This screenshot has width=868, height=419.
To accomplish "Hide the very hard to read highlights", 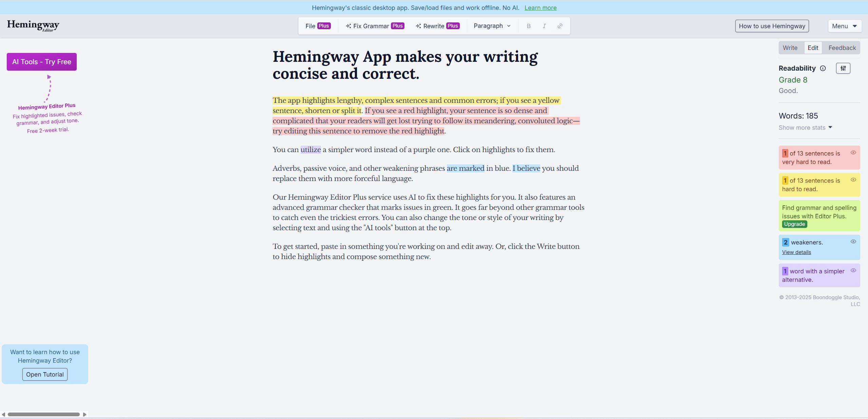I will (853, 153).
